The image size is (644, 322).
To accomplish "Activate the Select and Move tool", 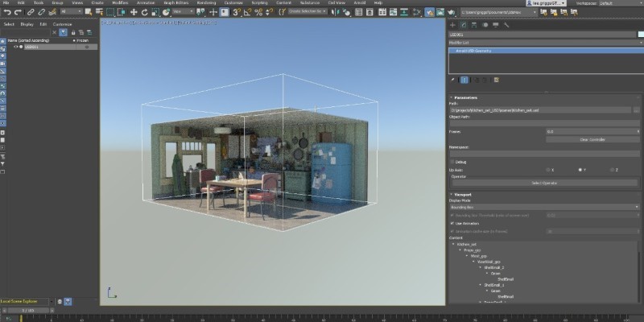I will [x=134, y=12].
